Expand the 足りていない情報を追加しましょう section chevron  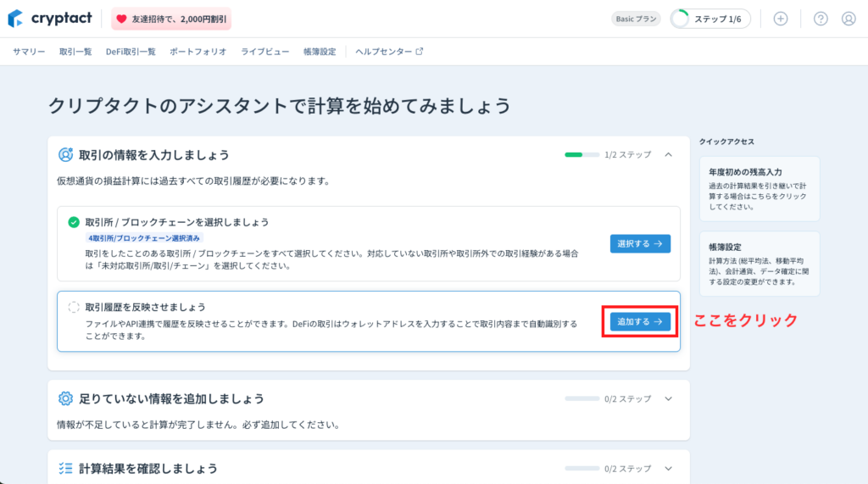(x=668, y=398)
